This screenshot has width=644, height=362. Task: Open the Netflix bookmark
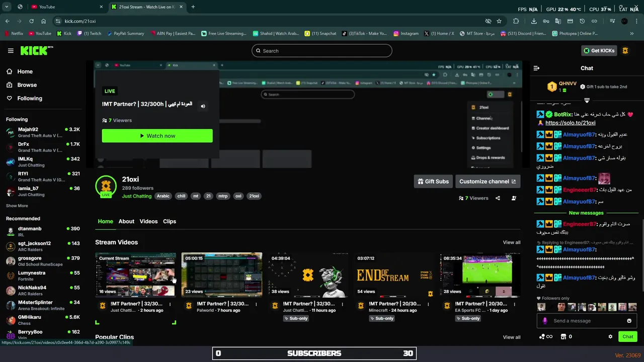pyautogui.click(x=14, y=34)
